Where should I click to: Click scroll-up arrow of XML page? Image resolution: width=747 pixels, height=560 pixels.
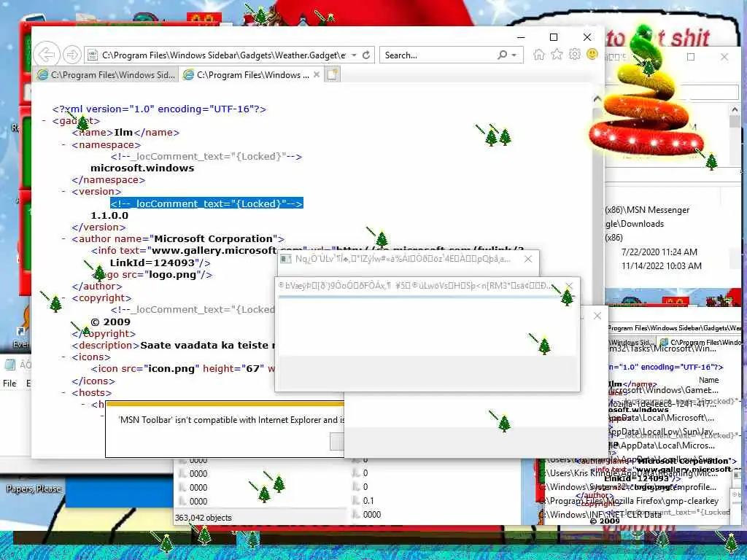coord(597,98)
